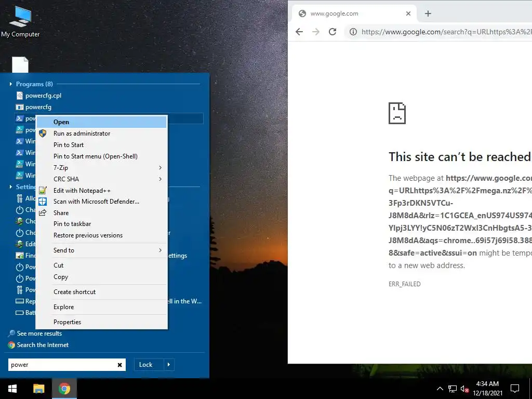
Task: Click the powercfg.cpl program icon
Action: (20, 96)
